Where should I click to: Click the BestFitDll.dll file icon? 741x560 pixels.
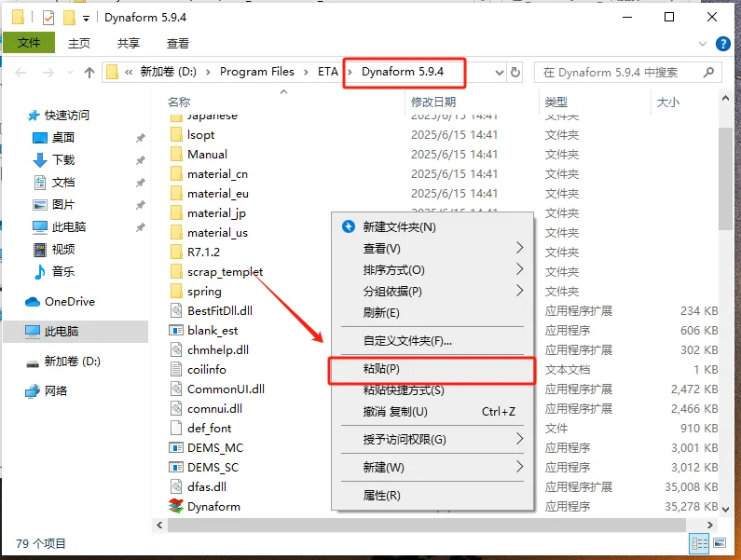click(x=176, y=310)
